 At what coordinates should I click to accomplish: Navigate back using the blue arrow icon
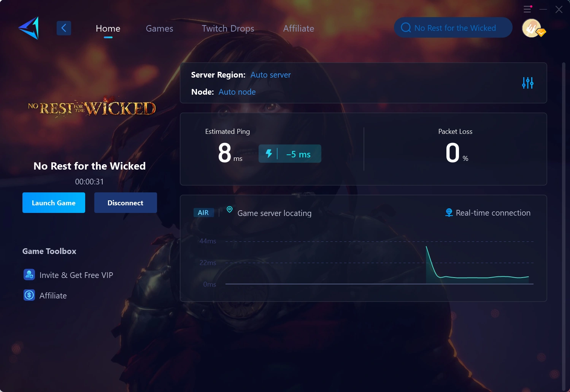[64, 28]
